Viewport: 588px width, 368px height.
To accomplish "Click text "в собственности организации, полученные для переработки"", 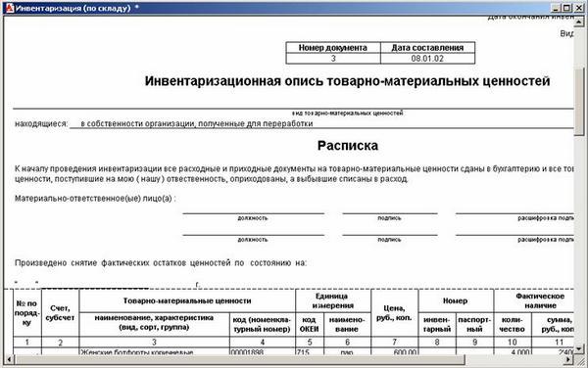I will (197, 123).
